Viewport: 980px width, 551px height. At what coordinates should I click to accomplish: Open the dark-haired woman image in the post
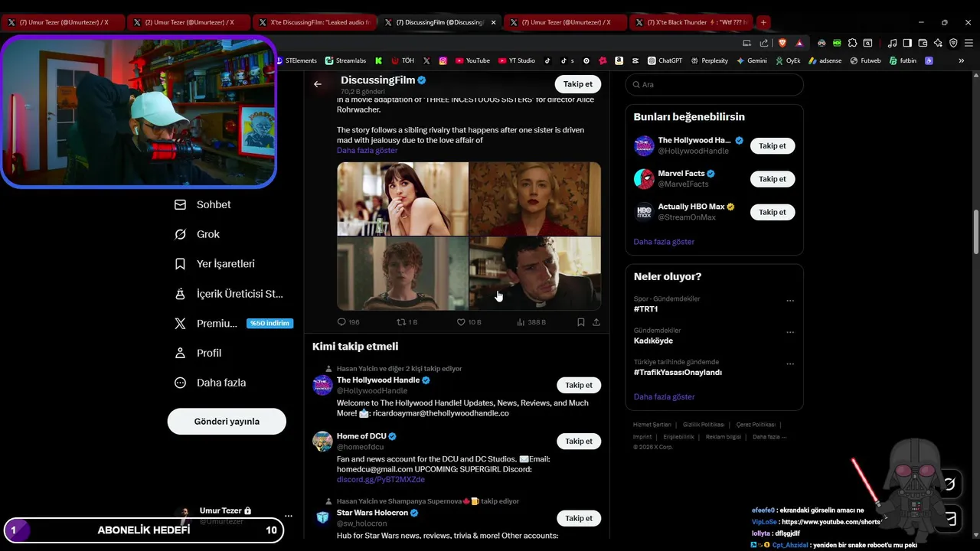point(403,198)
